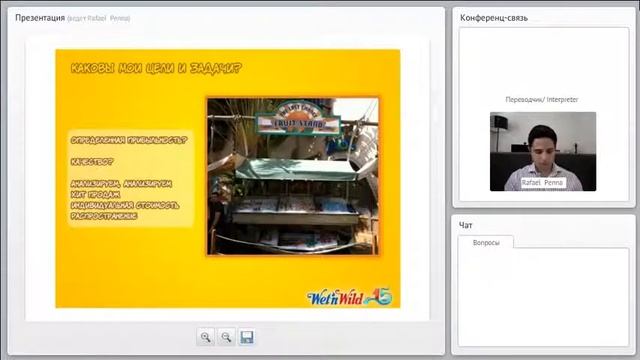Click the Презентация panel title
Screen dimensions: 640x360
(40, 18)
